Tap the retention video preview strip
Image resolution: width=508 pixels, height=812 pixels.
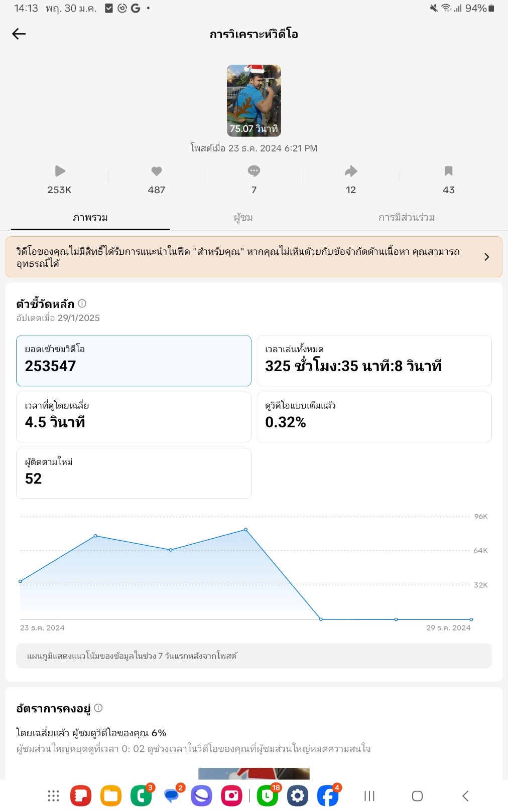click(x=254, y=773)
